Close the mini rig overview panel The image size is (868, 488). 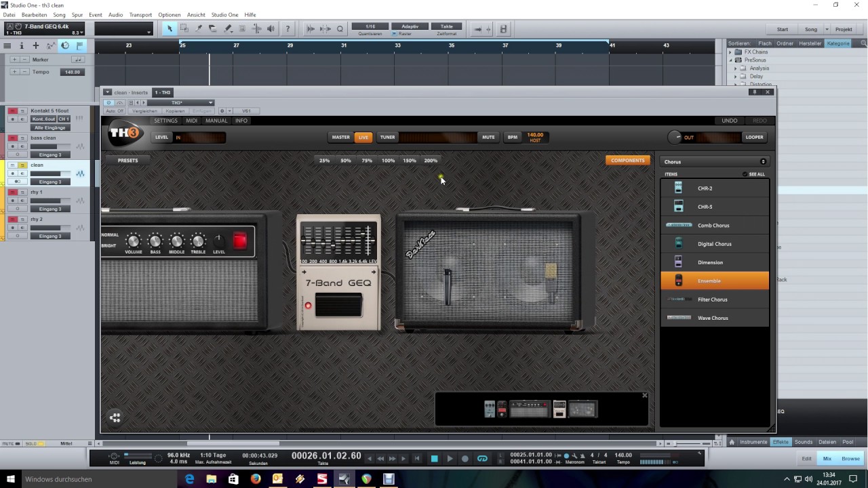(x=645, y=396)
